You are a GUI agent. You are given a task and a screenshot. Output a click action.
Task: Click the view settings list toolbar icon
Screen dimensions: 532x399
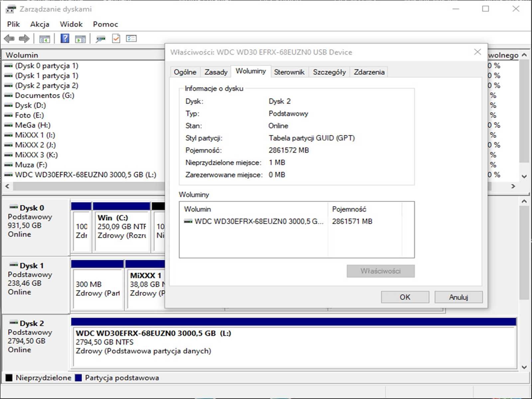click(x=131, y=39)
